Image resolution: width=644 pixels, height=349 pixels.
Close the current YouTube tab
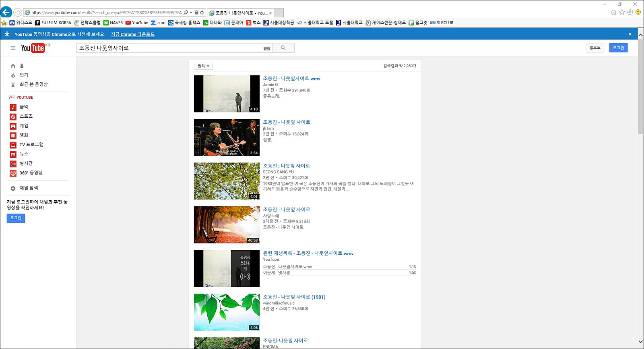[270, 13]
